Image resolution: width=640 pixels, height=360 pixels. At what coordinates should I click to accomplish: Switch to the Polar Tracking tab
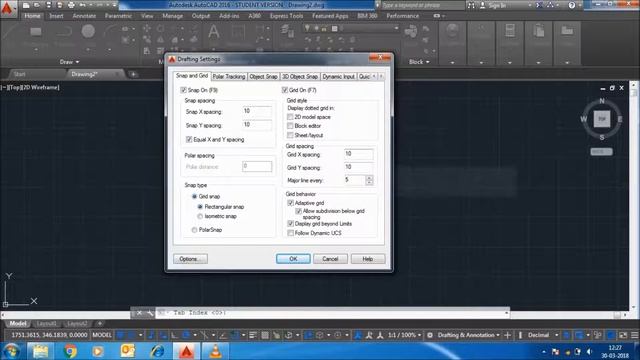[229, 77]
